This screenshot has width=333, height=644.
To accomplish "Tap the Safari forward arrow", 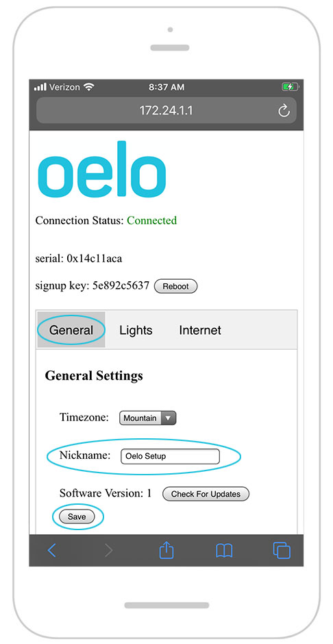I will 109,550.
